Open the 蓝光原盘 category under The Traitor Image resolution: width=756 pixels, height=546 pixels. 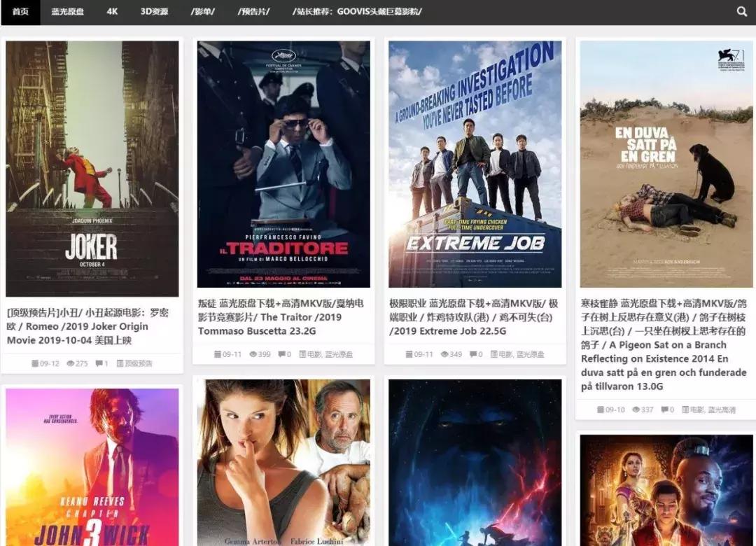339,354
